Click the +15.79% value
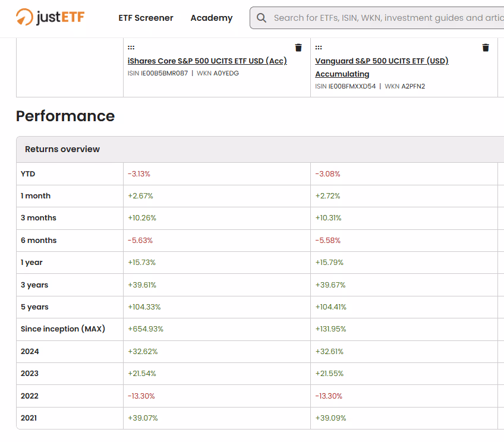504x442 pixels. click(x=329, y=263)
